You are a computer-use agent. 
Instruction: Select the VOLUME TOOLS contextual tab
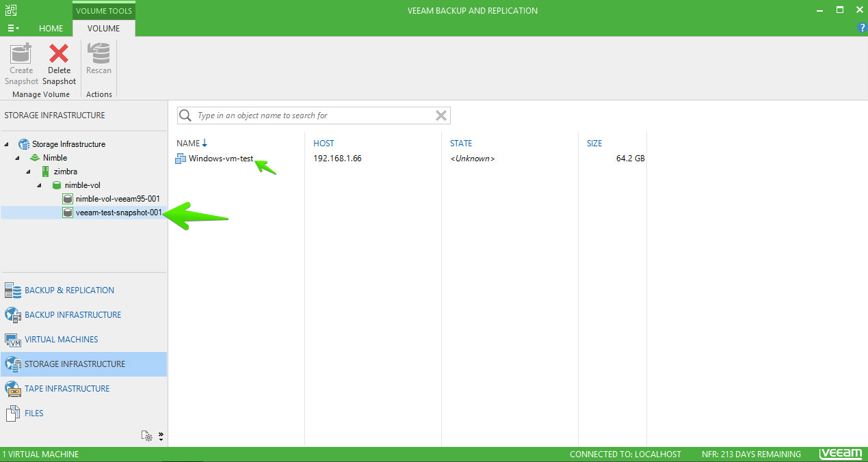tap(104, 10)
